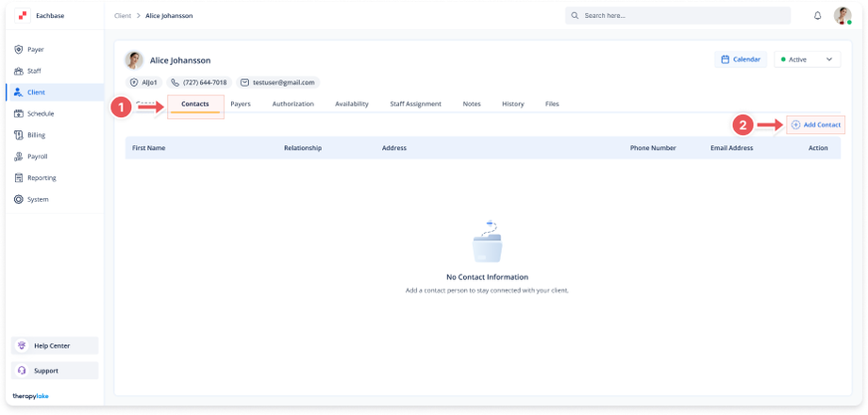Switch to the Notes tab

[472, 104]
